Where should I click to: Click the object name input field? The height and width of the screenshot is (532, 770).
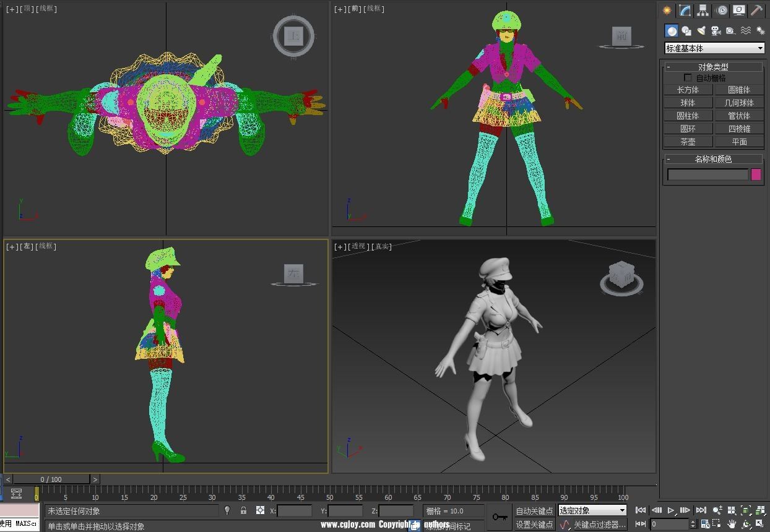click(707, 174)
